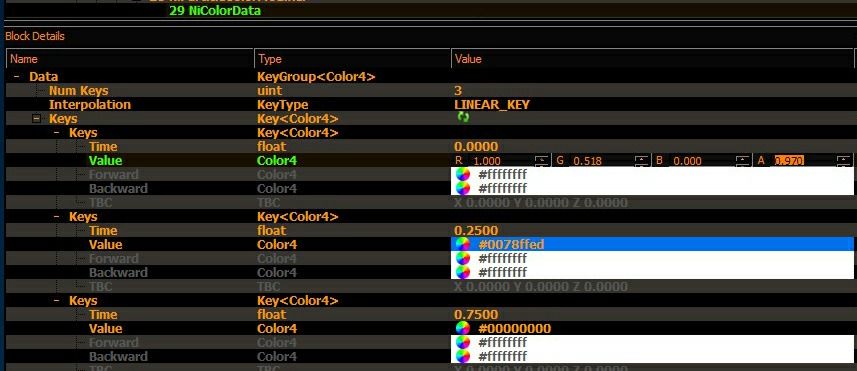The width and height of the screenshot is (857, 371).
Task: Select the Value row name above #0078ffed
Action: 105,244
